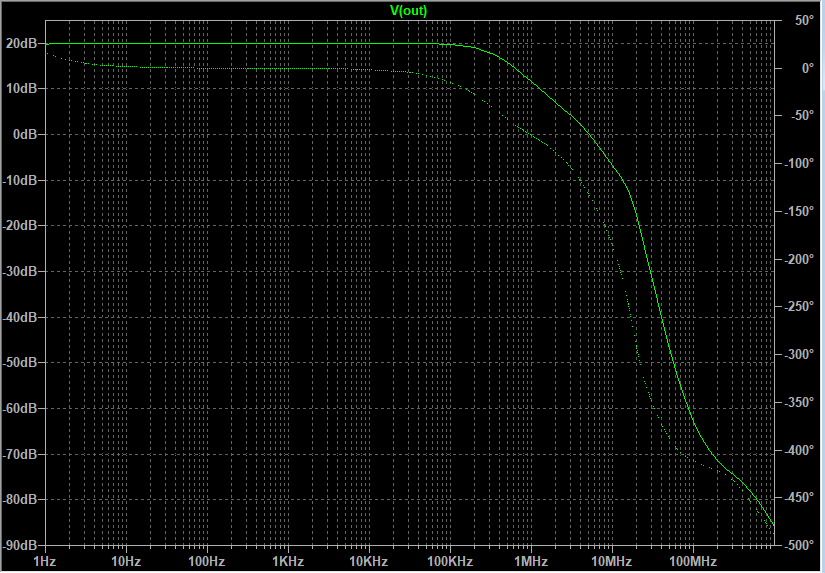This screenshot has height=573, width=825.
Task: Click the -50° phase axis label
Action: click(x=802, y=116)
